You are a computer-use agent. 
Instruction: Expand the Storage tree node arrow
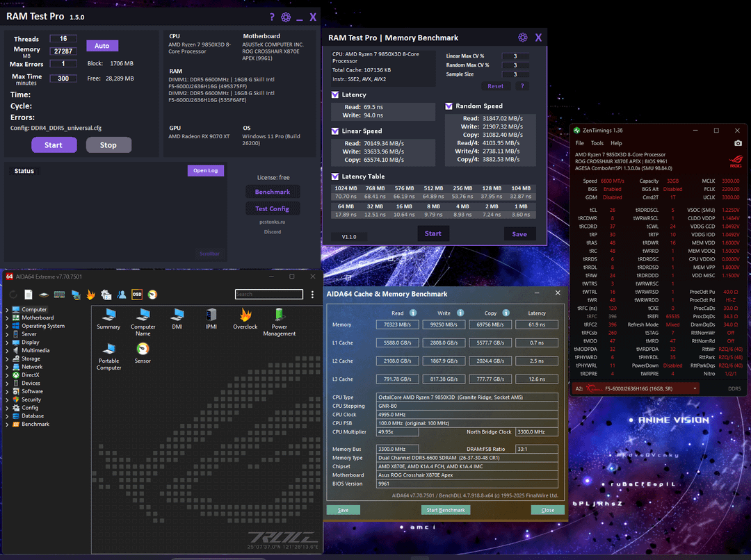(x=7, y=359)
